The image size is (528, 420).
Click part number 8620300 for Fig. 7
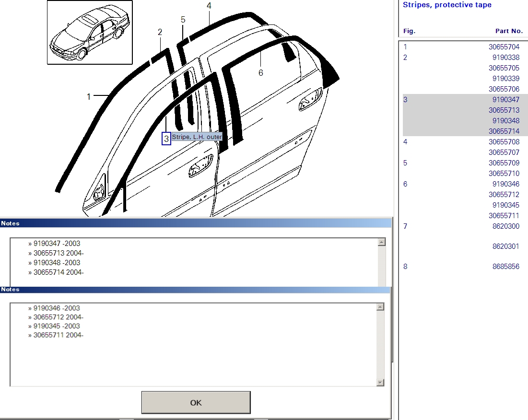tap(505, 226)
